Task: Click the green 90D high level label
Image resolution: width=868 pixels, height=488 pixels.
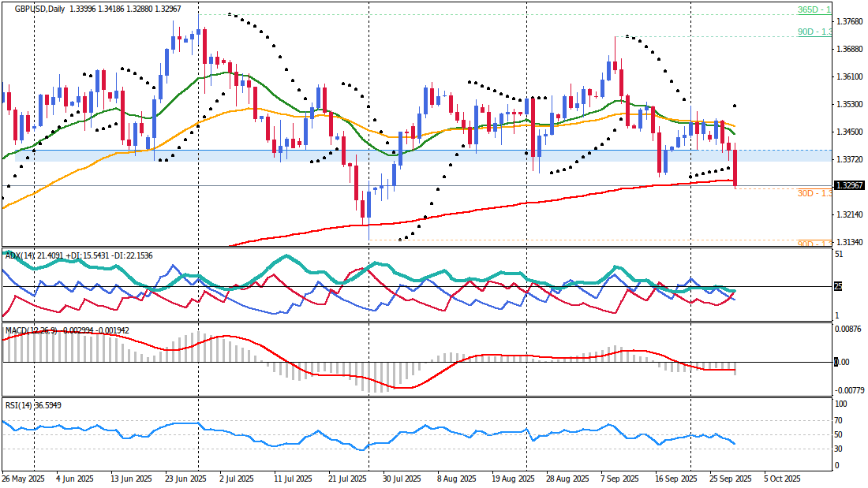Action: pyautogui.click(x=814, y=32)
